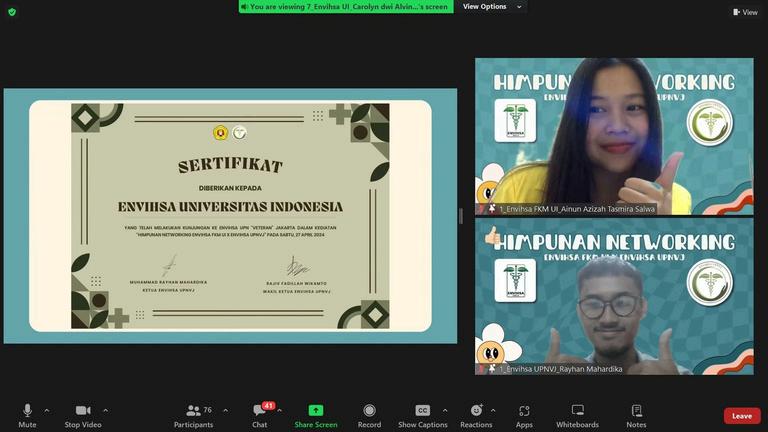The height and width of the screenshot is (432, 768).
Task: Open Whiteboards
Action: 577,416
